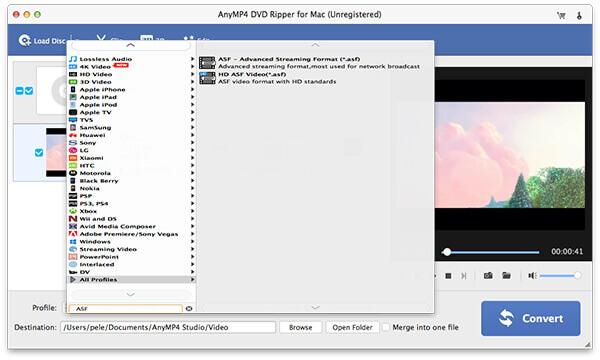Open the Lossless Audio category
Viewport: 600px width, 360px height.
106,59
